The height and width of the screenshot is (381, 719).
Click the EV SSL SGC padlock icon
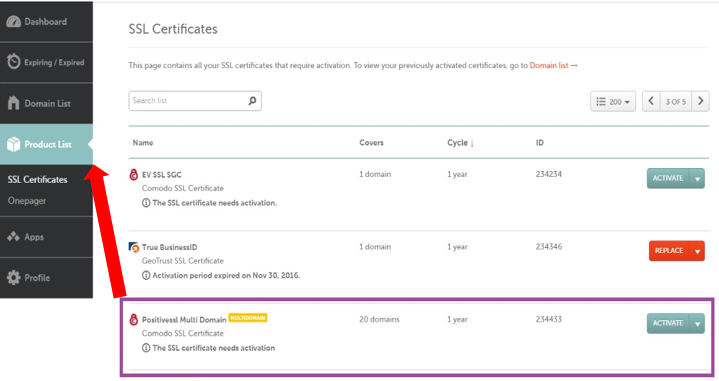(133, 175)
